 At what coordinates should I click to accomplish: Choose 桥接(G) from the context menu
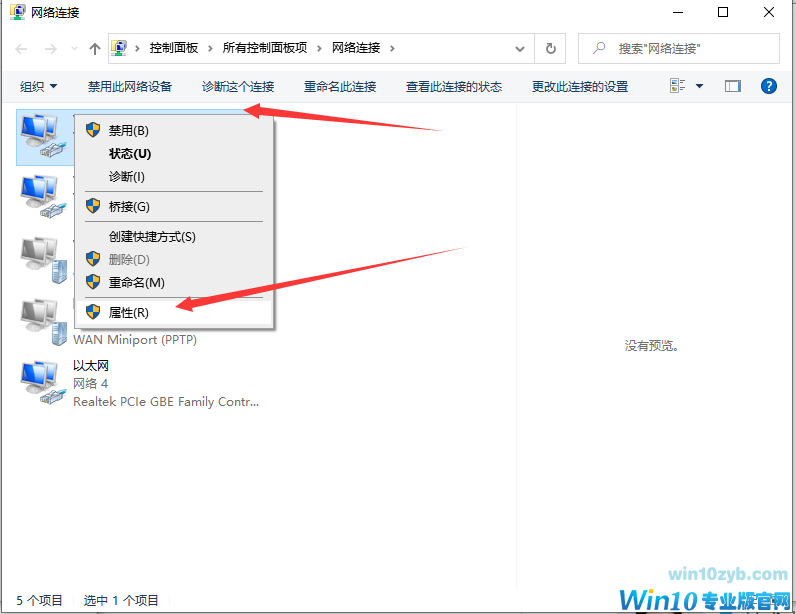(x=174, y=206)
